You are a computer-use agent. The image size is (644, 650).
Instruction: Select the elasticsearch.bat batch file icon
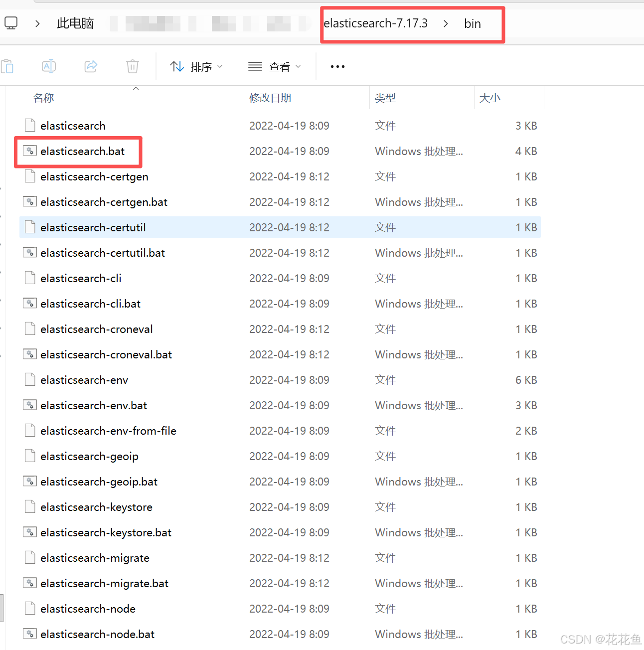pyautogui.click(x=30, y=151)
